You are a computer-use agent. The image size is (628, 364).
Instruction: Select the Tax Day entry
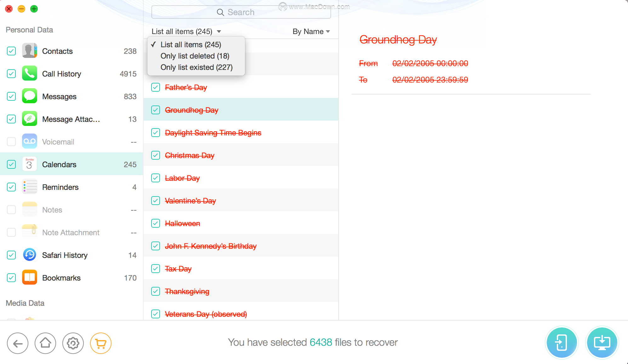(241, 269)
